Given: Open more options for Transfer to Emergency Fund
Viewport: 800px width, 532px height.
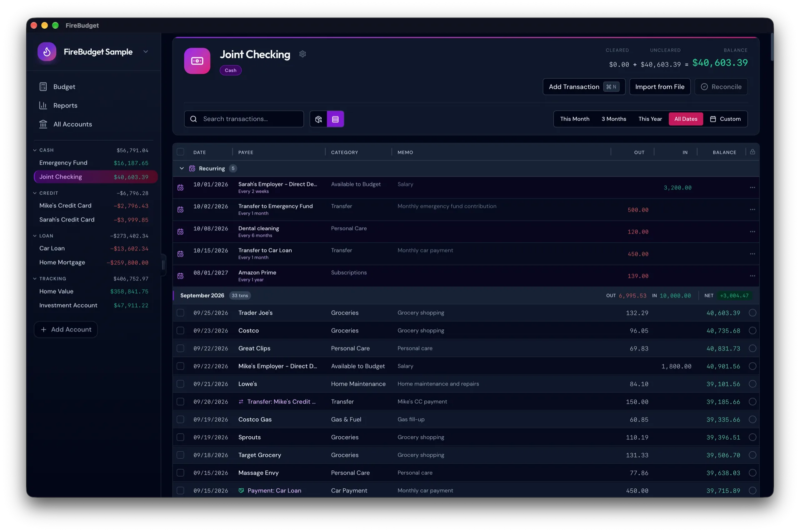Looking at the screenshot, I should tap(752, 209).
